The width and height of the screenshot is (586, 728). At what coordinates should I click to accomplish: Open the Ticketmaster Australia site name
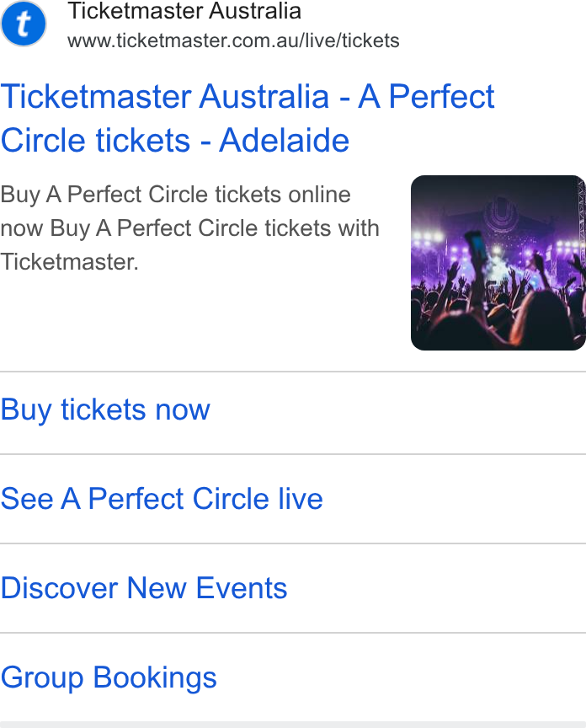pos(184,11)
